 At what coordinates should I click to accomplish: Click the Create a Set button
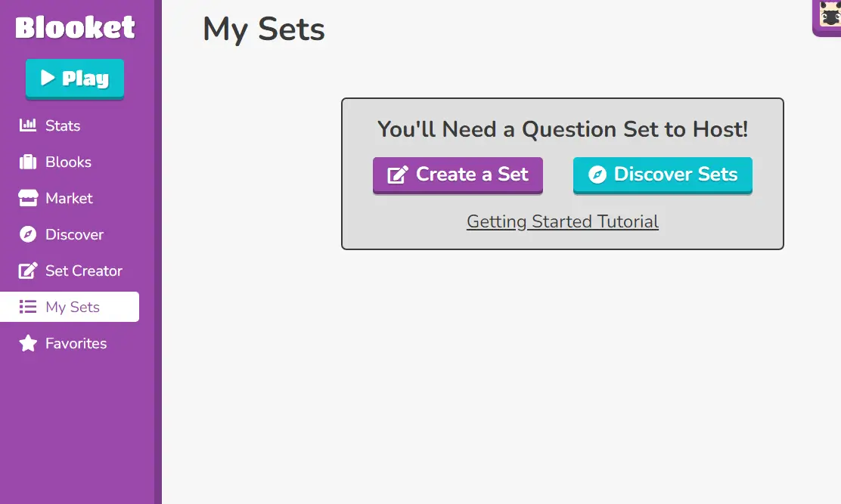point(458,175)
